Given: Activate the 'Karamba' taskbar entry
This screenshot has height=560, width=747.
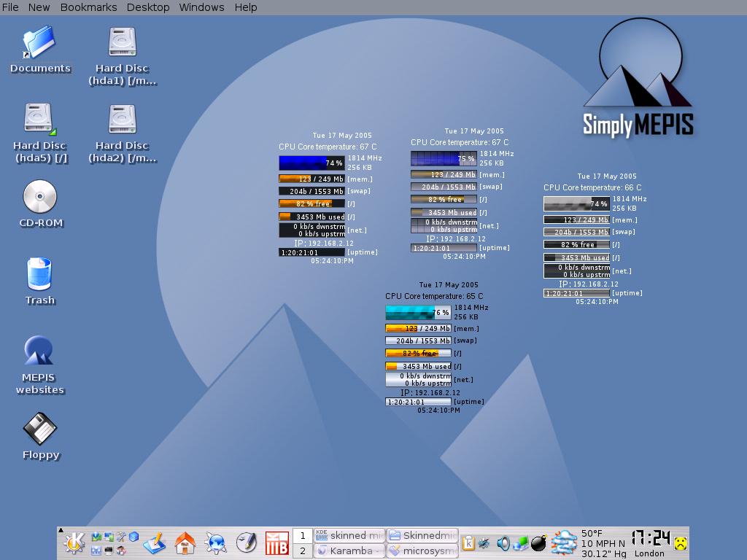Looking at the screenshot, I should pos(349,551).
